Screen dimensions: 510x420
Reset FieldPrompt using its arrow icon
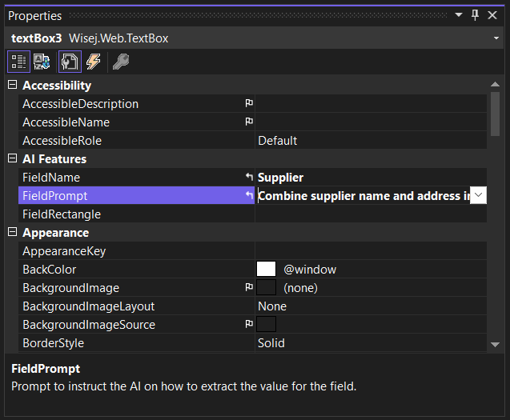click(249, 195)
